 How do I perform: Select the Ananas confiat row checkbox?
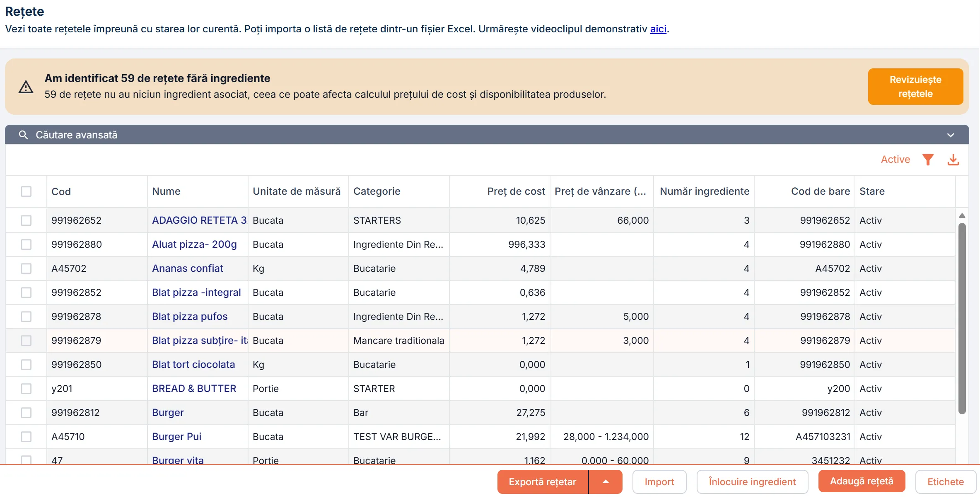coord(26,268)
